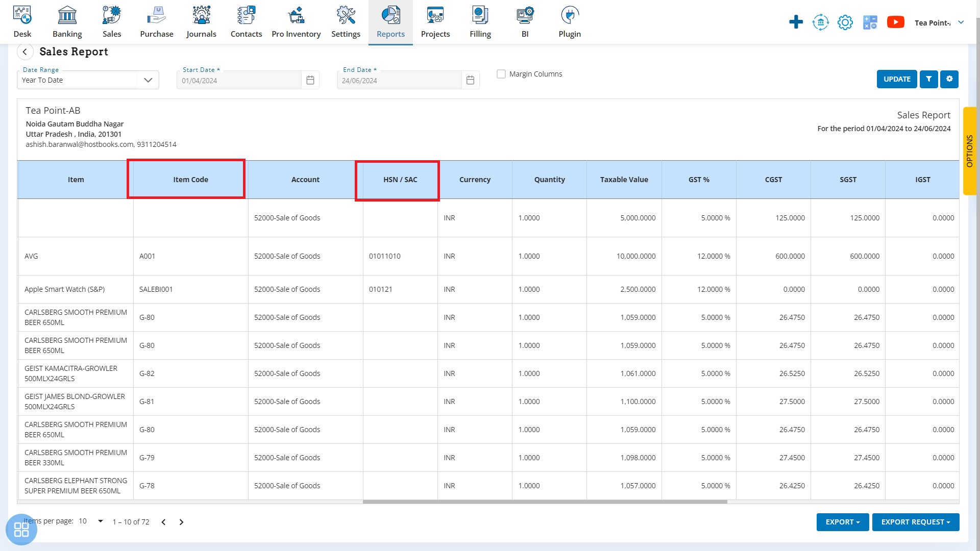Screen dimensions: 980x551
Task: Switch to the Reports tab
Action: tap(390, 22)
